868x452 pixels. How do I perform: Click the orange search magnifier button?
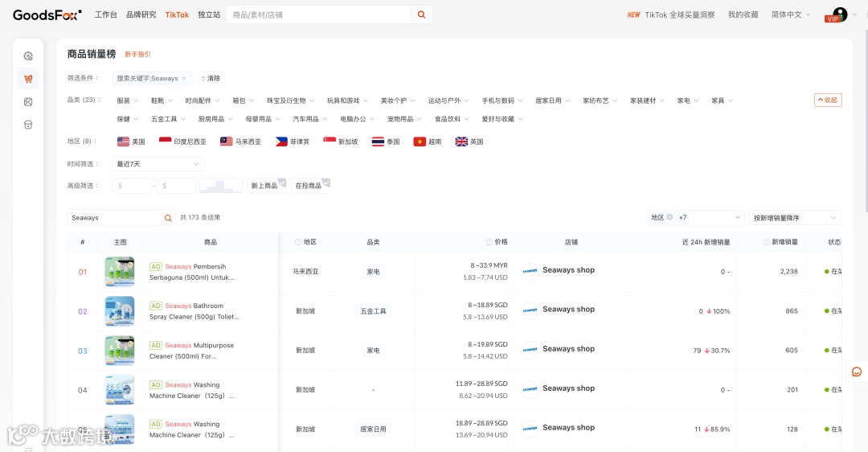421,15
